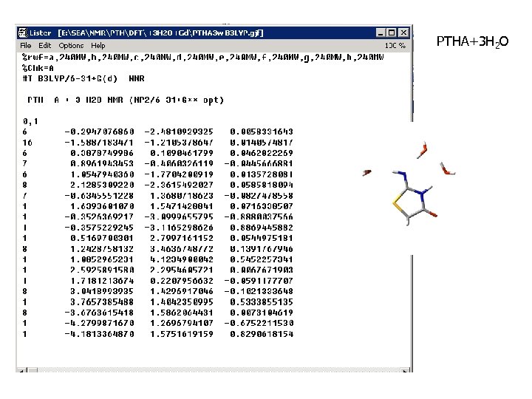Viewport: 532px width, 399px height.
Task: Click the value 3.0418993935
Action: click(102, 291)
